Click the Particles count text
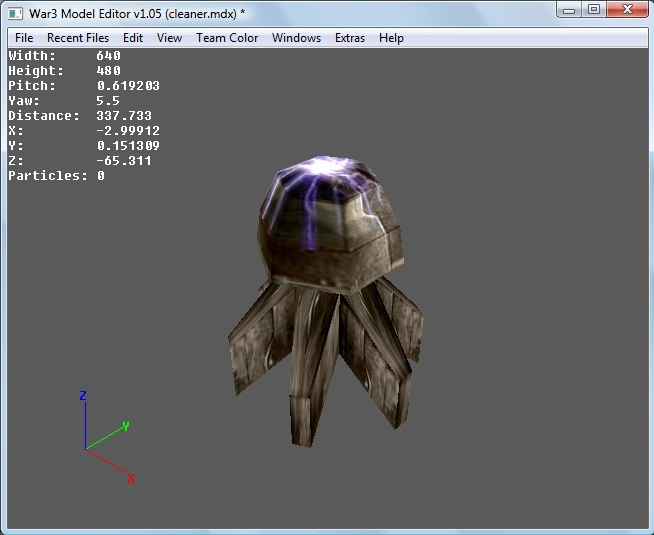 tap(57, 176)
